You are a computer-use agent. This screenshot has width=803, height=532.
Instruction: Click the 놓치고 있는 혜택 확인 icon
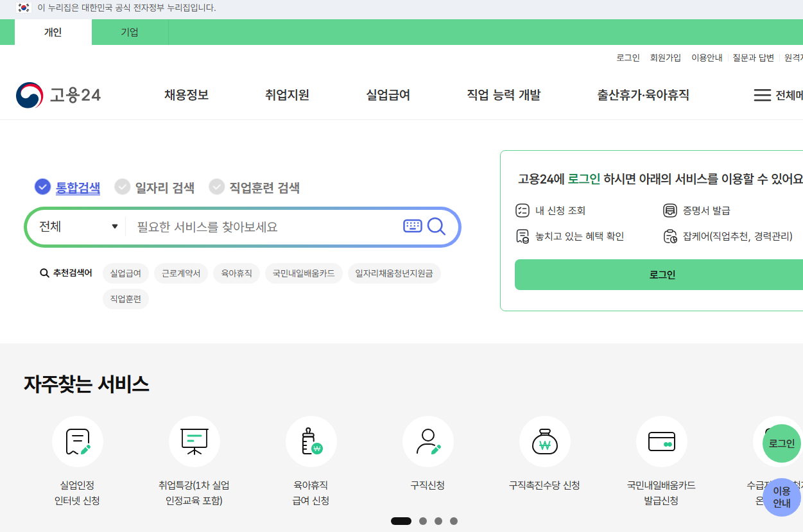[x=522, y=236]
